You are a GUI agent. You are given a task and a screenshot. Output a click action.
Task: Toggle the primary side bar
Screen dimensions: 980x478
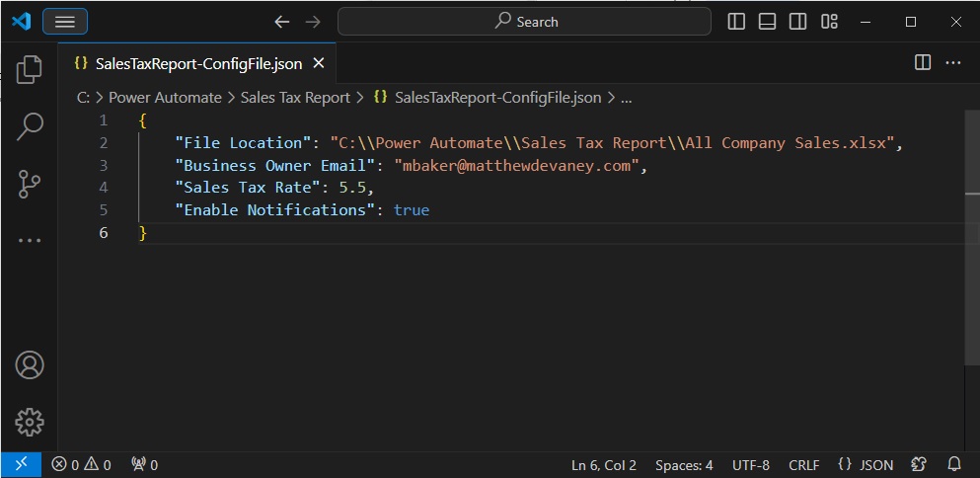point(736,22)
